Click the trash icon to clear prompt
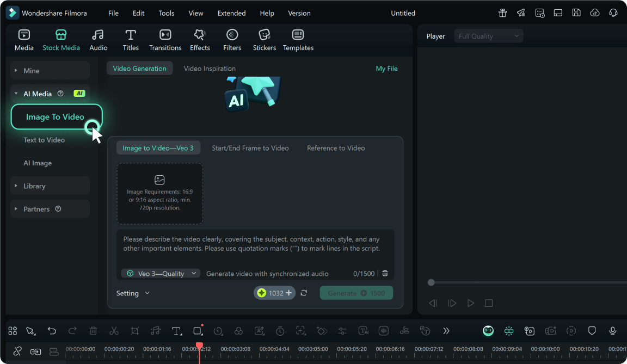This screenshot has width=627, height=364. click(x=385, y=273)
